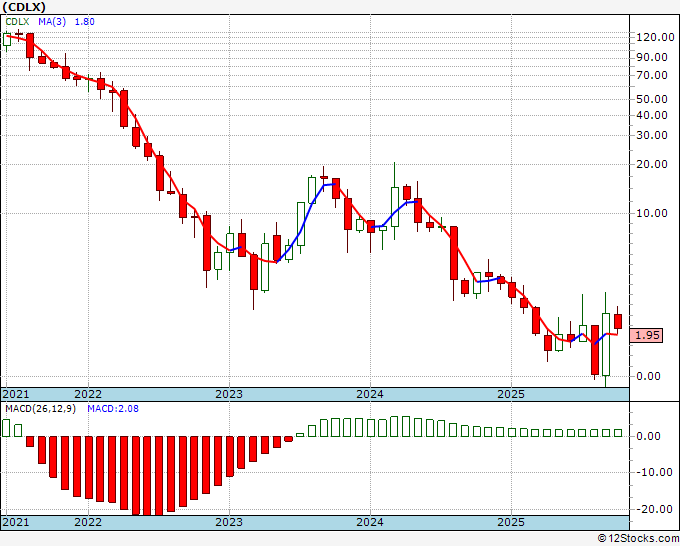This screenshot has width=680, height=546.
Task: Click 2021 on the MACD panel timeline
Action: tap(16, 522)
